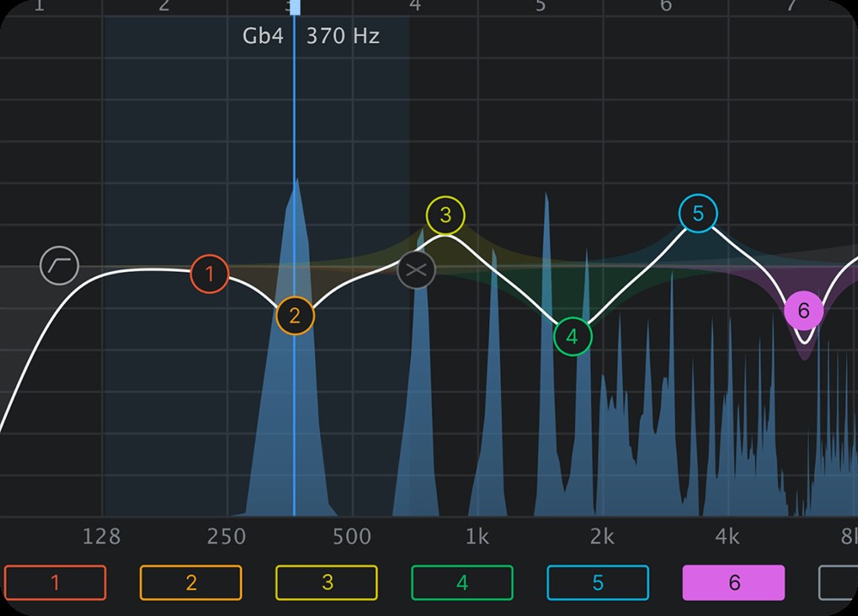Click the 500 frequency axis label
The height and width of the screenshot is (616, 858).
coord(352,537)
